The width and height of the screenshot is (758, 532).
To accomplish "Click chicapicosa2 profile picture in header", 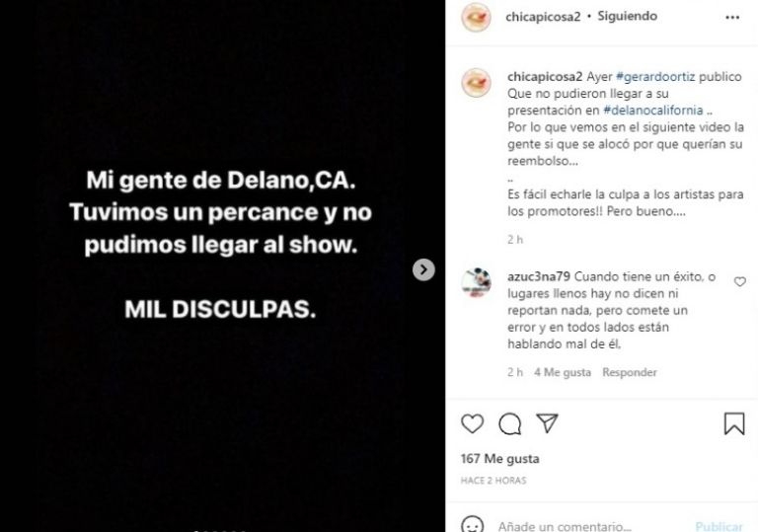I will [476, 17].
